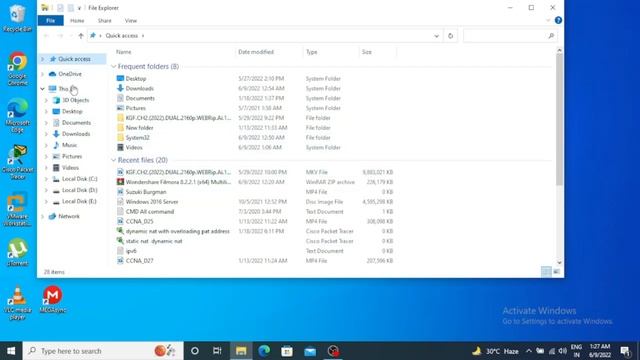Select 3D Objects in navigation pane

76,100
